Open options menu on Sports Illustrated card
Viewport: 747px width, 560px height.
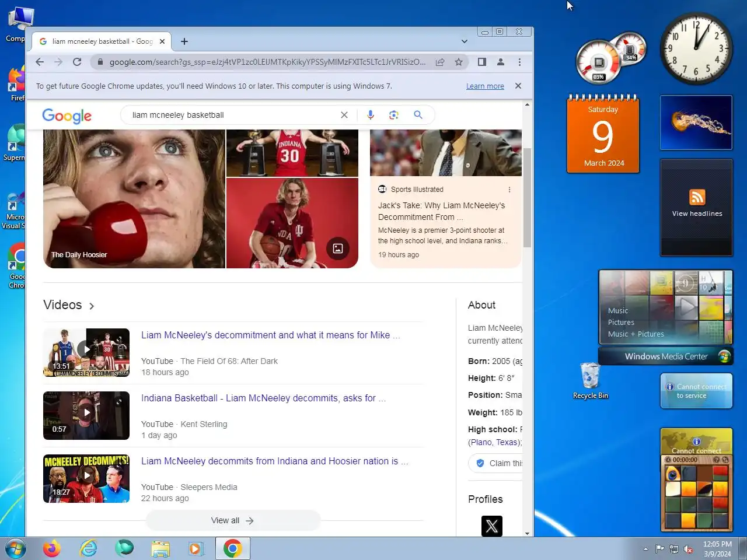(x=509, y=190)
